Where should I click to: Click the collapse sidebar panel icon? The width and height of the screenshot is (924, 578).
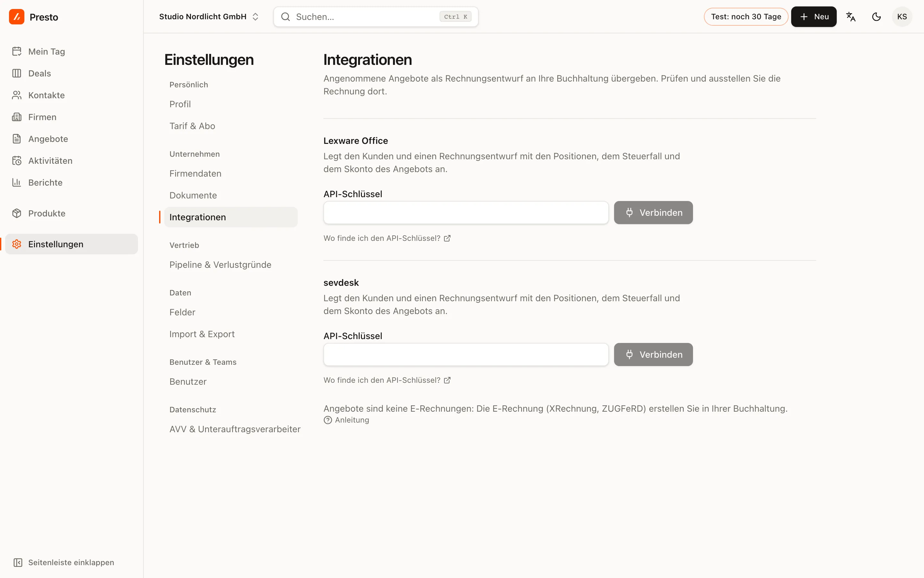pos(18,562)
